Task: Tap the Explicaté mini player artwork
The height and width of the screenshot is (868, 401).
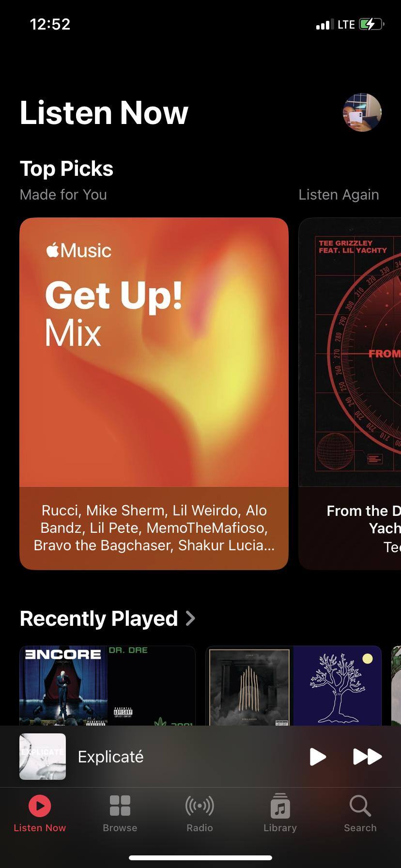Action: 43,757
